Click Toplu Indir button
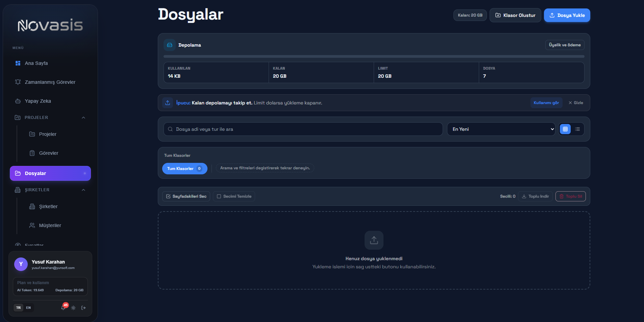The width and height of the screenshot is (644, 322). 536,196
